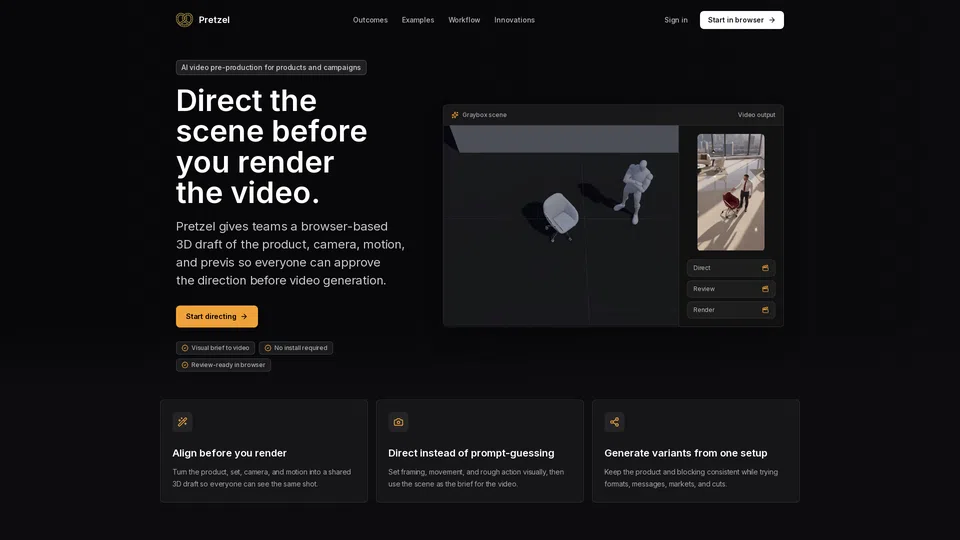The width and height of the screenshot is (960, 540).
Task: Click the Pretzel brand name
Action: [x=214, y=20]
